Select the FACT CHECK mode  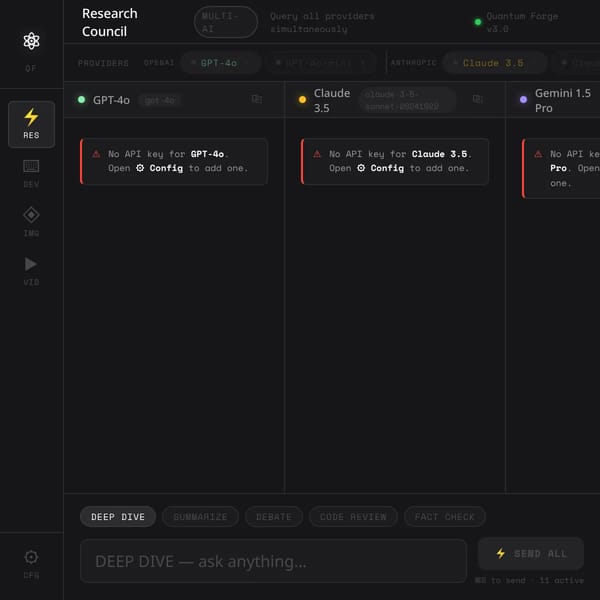445,517
